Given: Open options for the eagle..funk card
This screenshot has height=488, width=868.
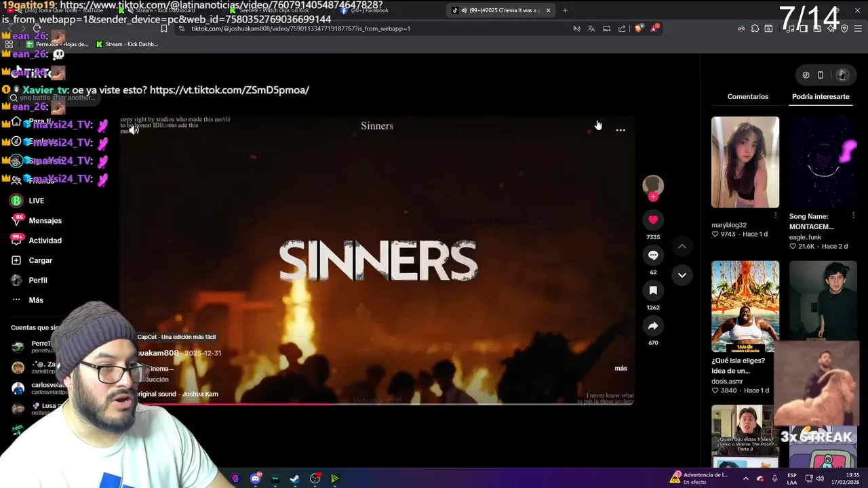Looking at the screenshot, I should pyautogui.click(x=853, y=216).
